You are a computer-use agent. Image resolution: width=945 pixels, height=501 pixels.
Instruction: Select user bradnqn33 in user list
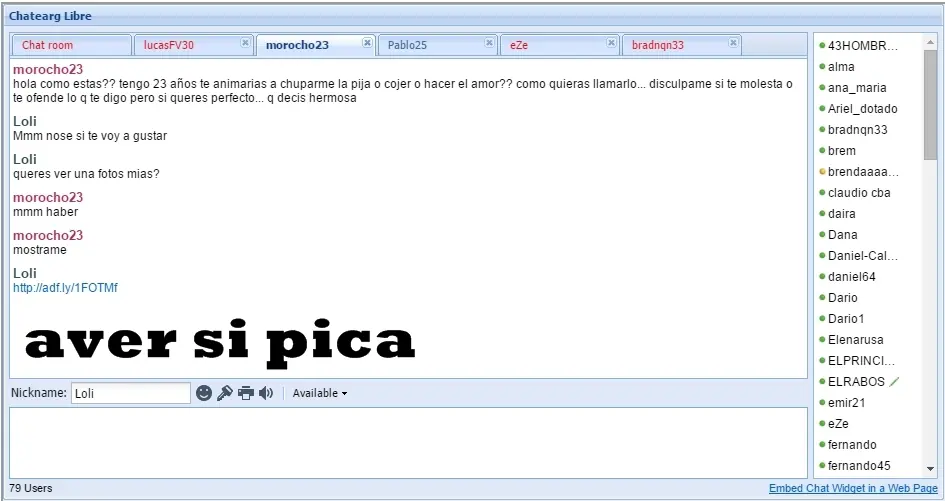click(x=858, y=130)
